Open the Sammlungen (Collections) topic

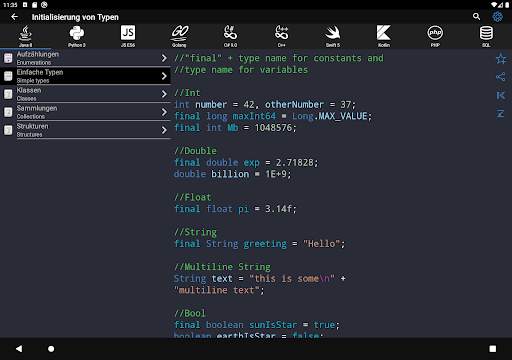[85, 112]
